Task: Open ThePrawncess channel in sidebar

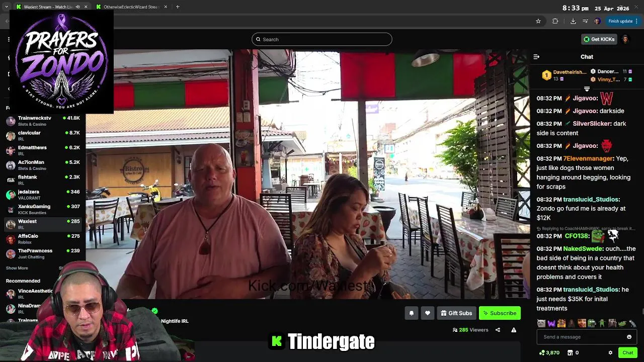Action: [43, 254]
